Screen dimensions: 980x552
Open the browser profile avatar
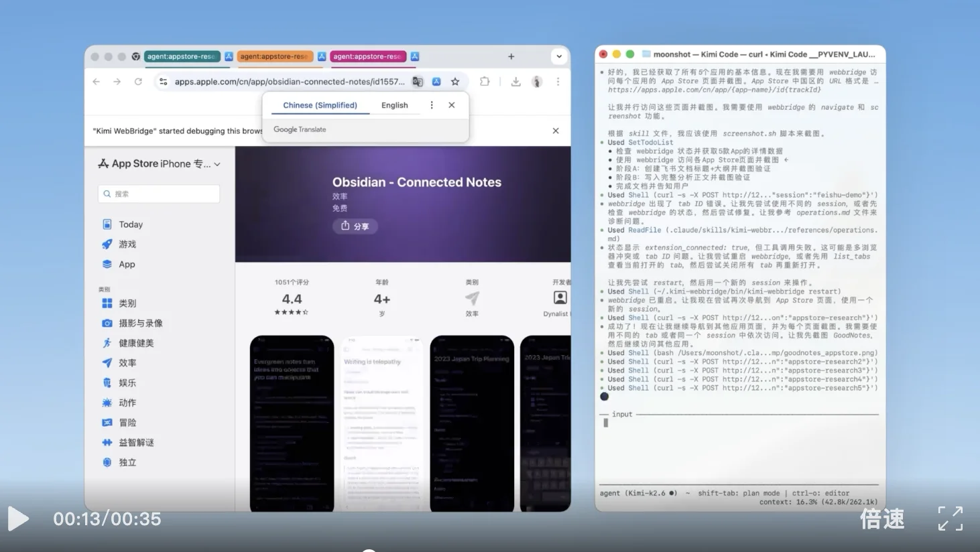point(537,82)
